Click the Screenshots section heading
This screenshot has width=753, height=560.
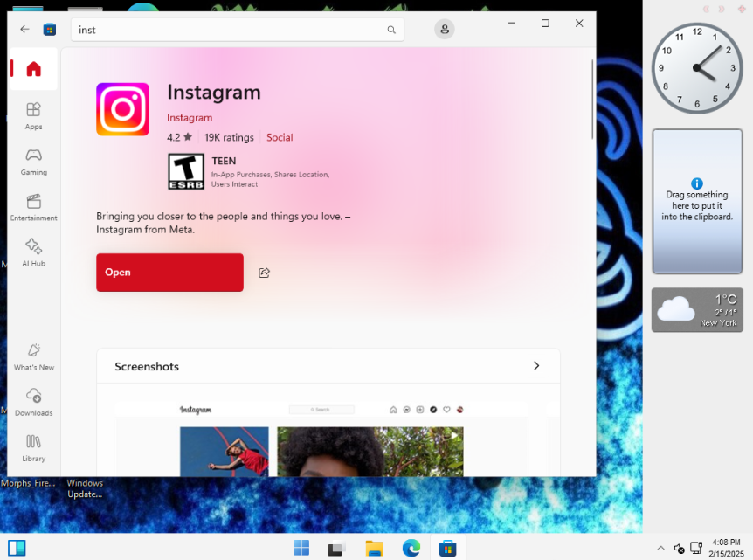pyautogui.click(x=147, y=366)
